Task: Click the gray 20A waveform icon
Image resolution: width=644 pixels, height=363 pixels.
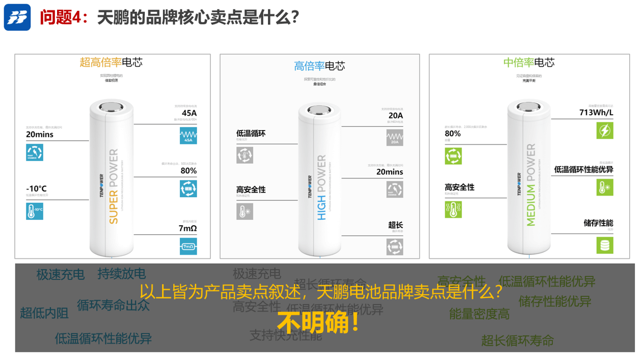Action: tap(394, 138)
